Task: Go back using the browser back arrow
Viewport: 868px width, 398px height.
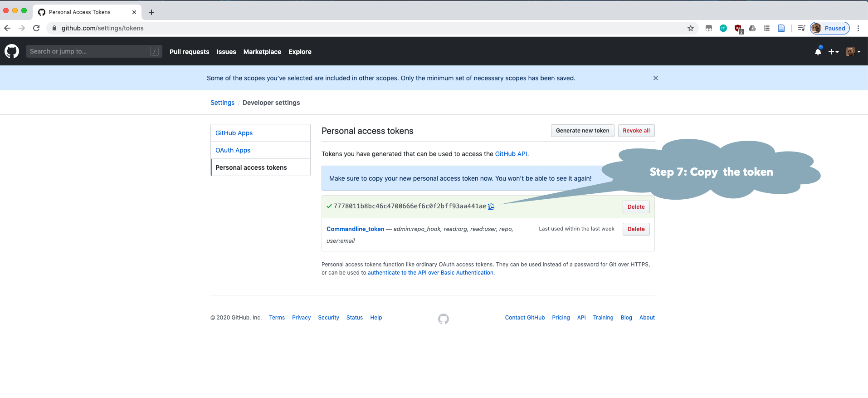Action: 7,28
